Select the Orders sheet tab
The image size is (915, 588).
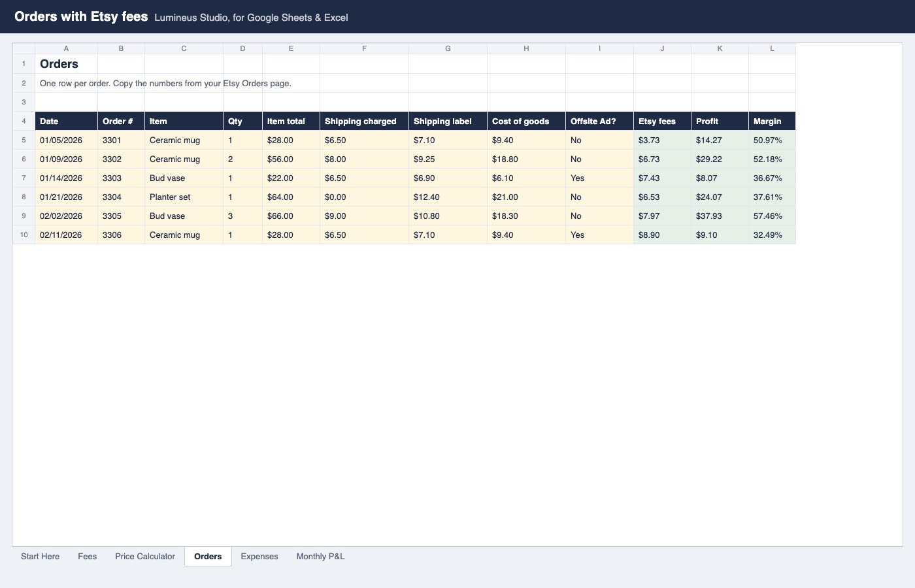pos(208,557)
